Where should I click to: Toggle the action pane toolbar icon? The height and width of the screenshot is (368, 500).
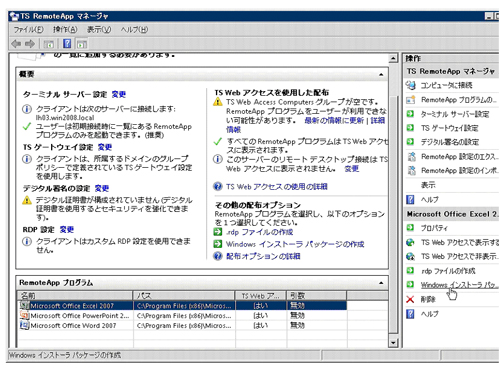pyautogui.click(x=82, y=44)
